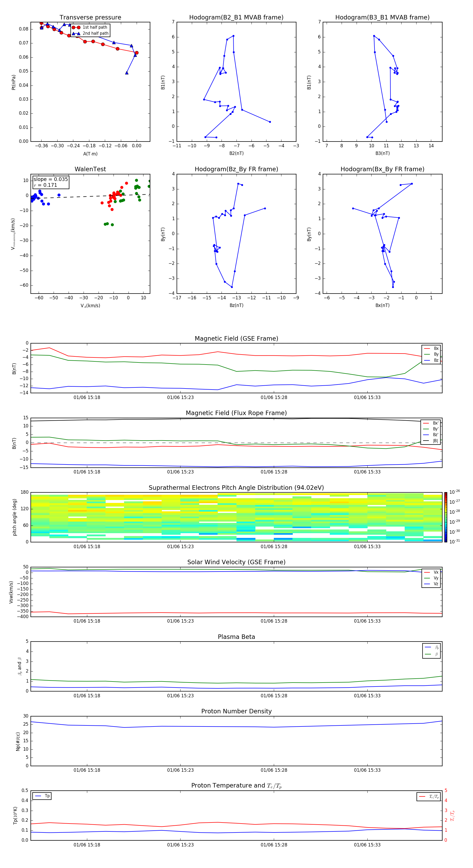Viewport: 473px width, 868px height.
Task: Select the "r = 0.171" annotation
Action: pos(45,185)
